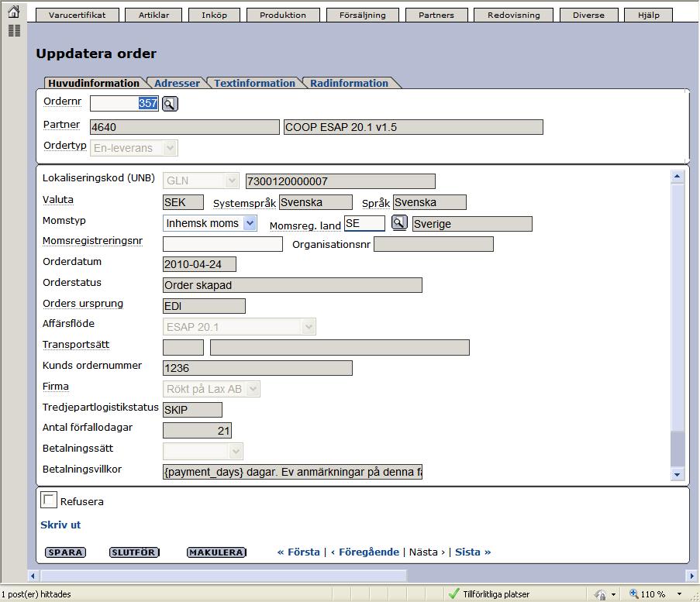The height and width of the screenshot is (602, 700).
Task: Go to the home icon
Action: coord(14,11)
